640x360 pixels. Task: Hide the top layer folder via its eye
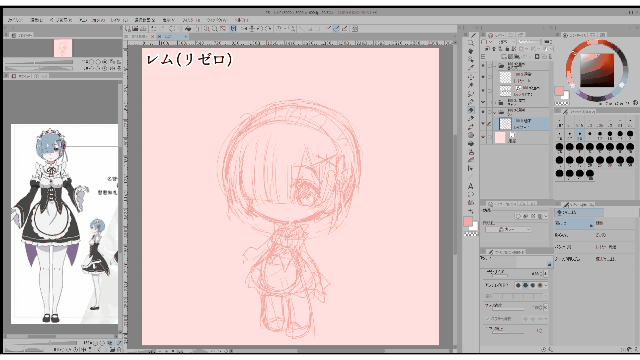484,66
